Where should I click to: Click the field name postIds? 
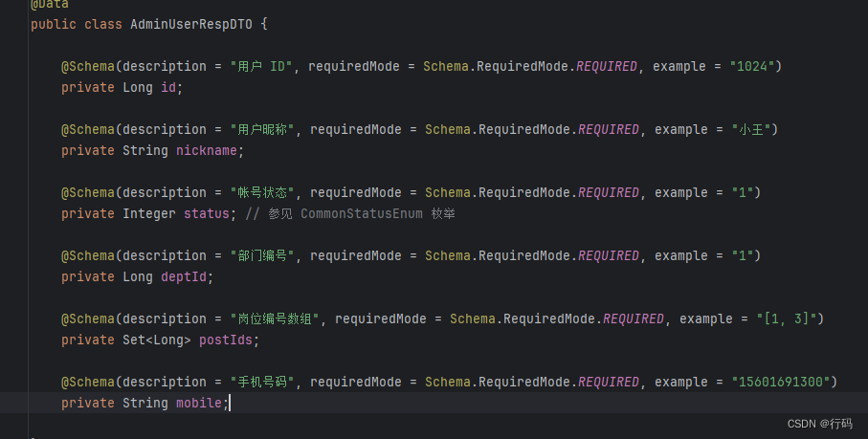pyautogui.click(x=226, y=340)
